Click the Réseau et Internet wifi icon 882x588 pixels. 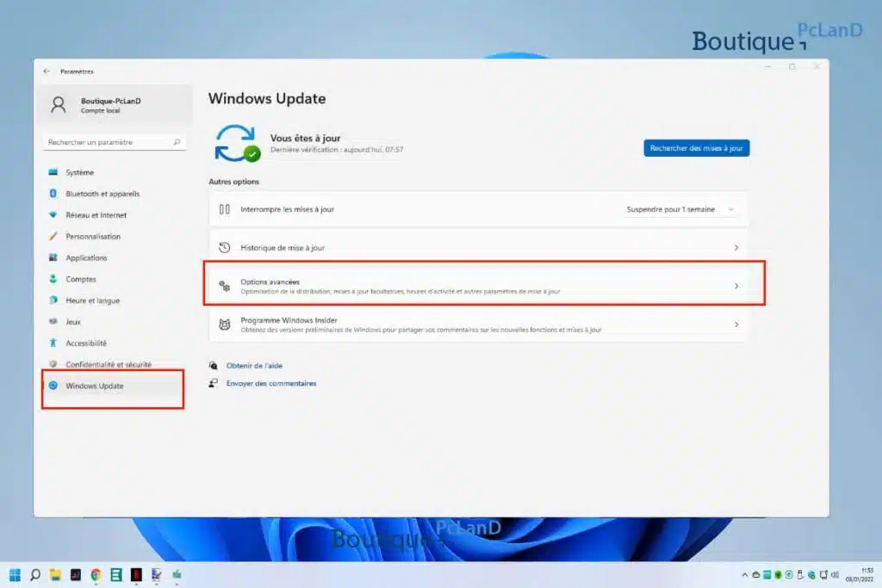point(53,214)
